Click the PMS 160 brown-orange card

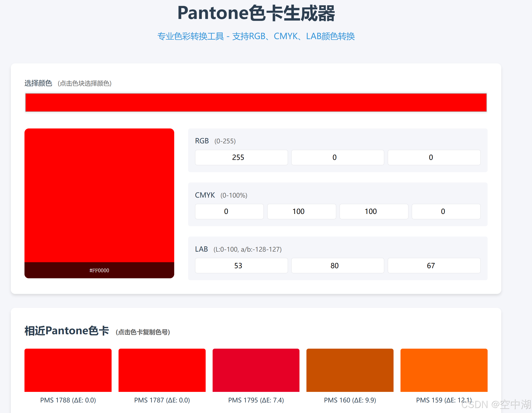pos(350,370)
